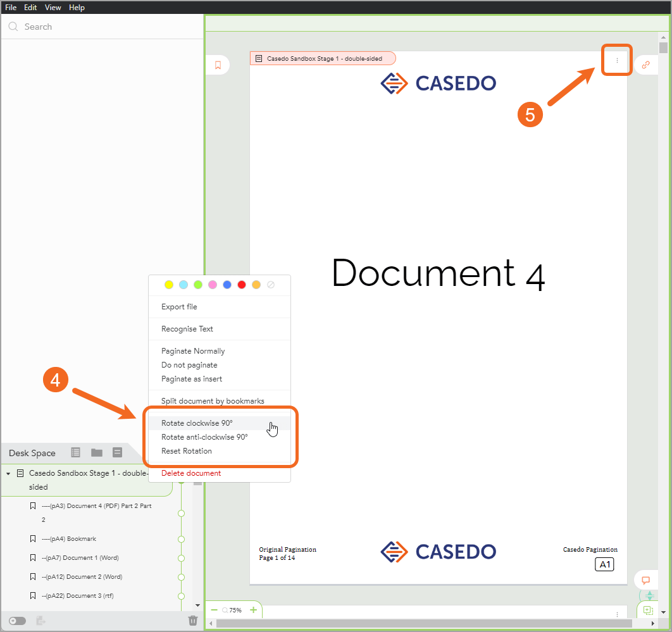Toggle timeline circle for (pA12) Document 2
The image size is (672, 632).
(x=181, y=577)
